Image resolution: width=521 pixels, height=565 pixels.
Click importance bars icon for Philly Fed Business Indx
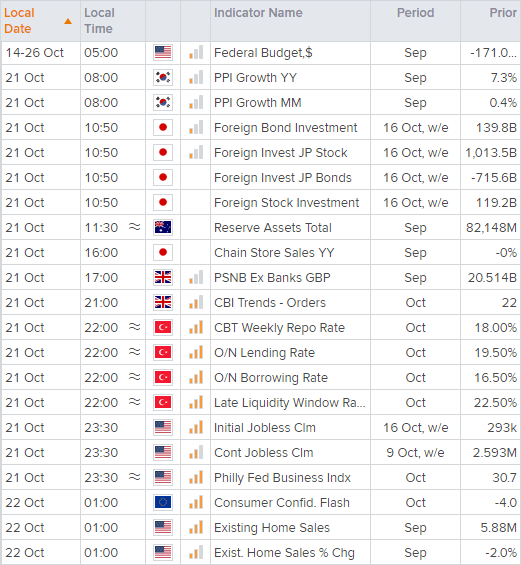pyautogui.click(x=196, y=477)
